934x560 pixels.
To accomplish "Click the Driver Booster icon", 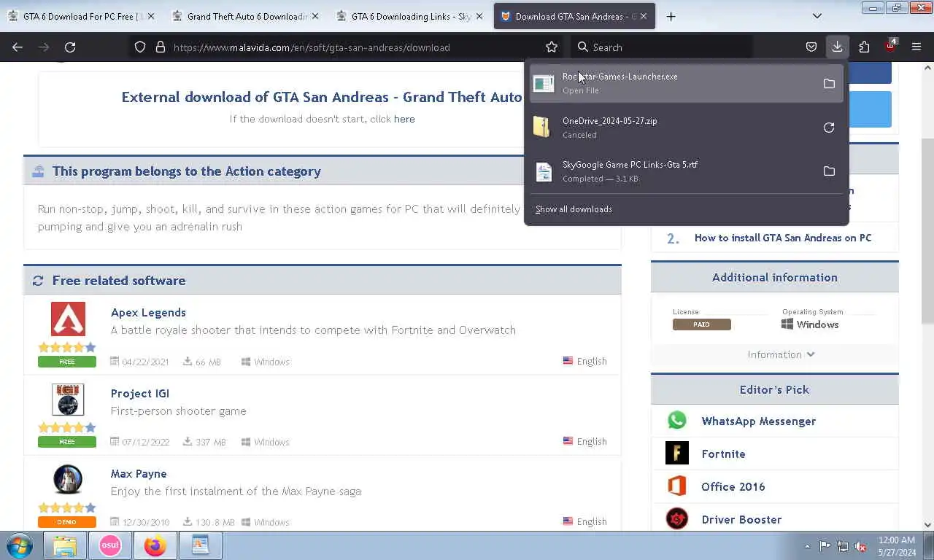I will pos(677,518).
